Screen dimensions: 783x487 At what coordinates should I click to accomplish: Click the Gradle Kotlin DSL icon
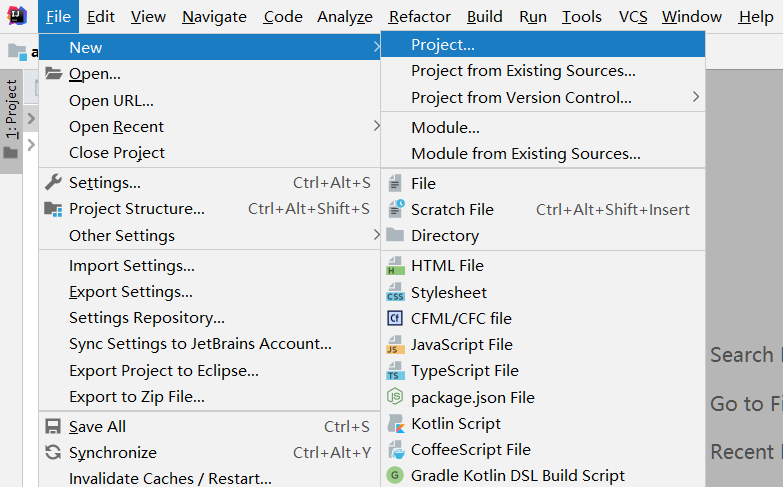click(x=395, y=476)
